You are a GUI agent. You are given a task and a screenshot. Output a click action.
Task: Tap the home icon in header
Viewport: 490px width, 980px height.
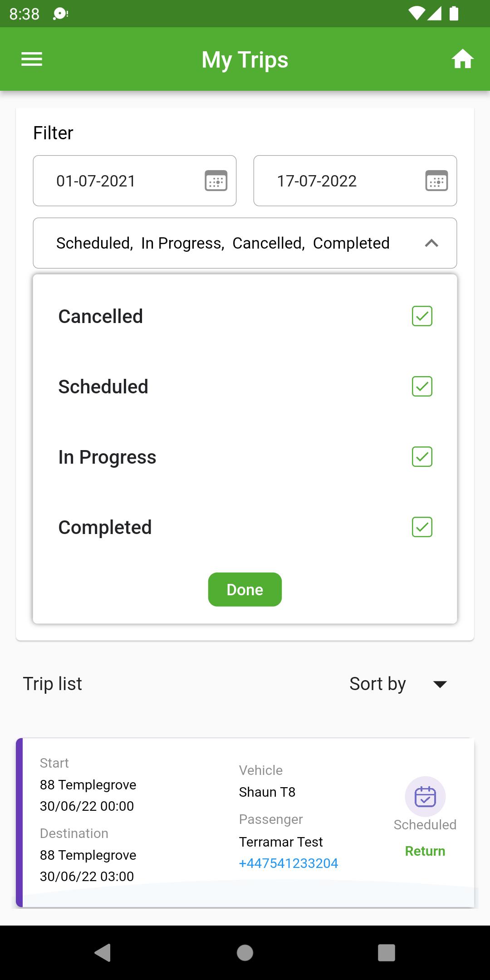462,59
